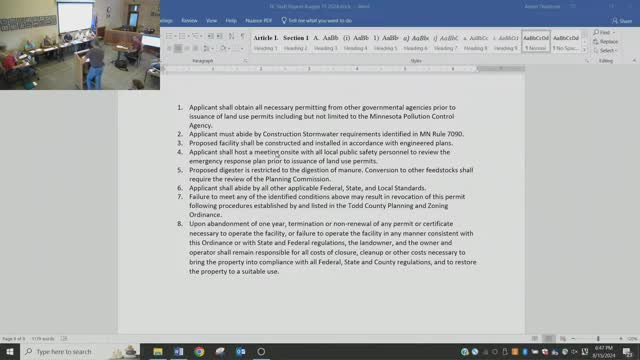Click the taskbar clock
The width and height of the screenshot is (640, 360).
tap(604, 352)
